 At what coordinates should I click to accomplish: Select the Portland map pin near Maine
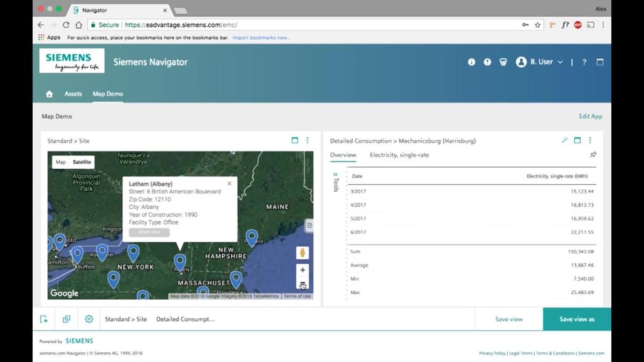coord(251,237)
